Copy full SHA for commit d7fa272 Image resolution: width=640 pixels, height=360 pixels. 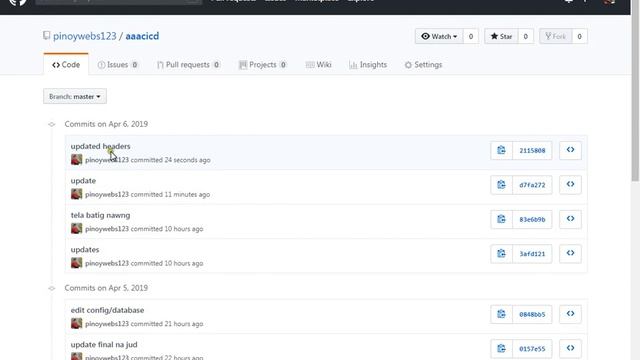coord(501,184)
